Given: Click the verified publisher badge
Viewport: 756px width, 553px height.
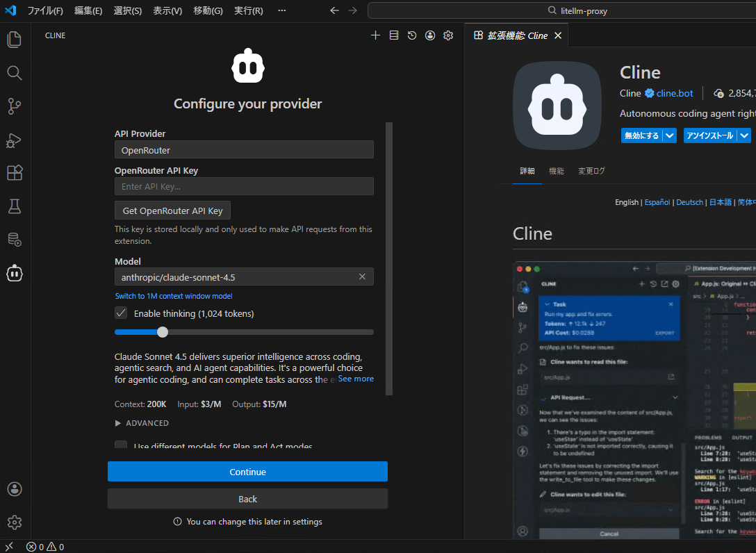Looking at the screenshot, I should coord(650,93).
